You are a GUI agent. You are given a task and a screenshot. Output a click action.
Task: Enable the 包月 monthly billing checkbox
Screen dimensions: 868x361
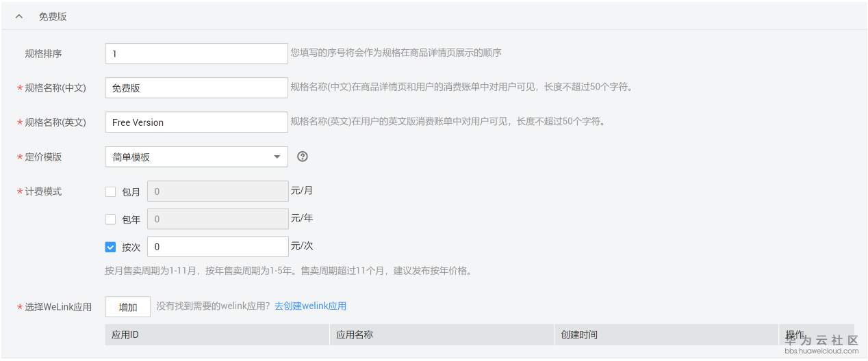pyautogui.click(x=110, y=192)
